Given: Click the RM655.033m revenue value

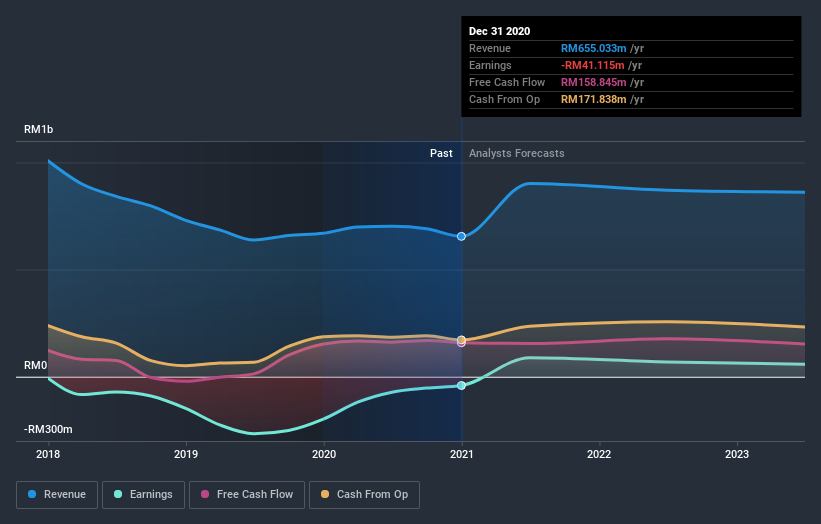Looking at the screenshot, I should click(593, 48).
